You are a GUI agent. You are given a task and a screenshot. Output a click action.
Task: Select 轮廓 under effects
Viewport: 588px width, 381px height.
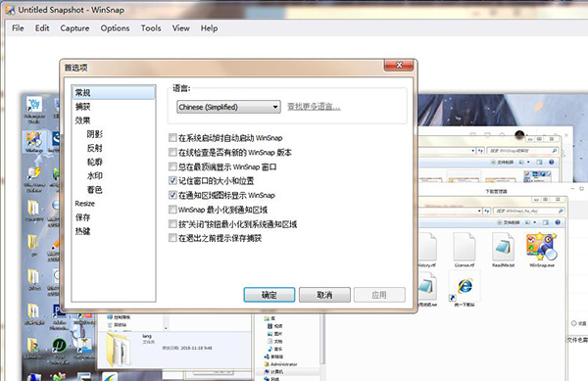pyautogui.click(x=94, y=162)
